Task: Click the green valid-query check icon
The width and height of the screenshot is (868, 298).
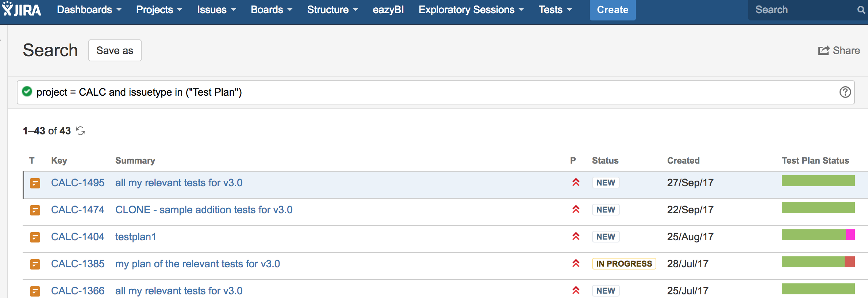Action: [x=27, y=91]
